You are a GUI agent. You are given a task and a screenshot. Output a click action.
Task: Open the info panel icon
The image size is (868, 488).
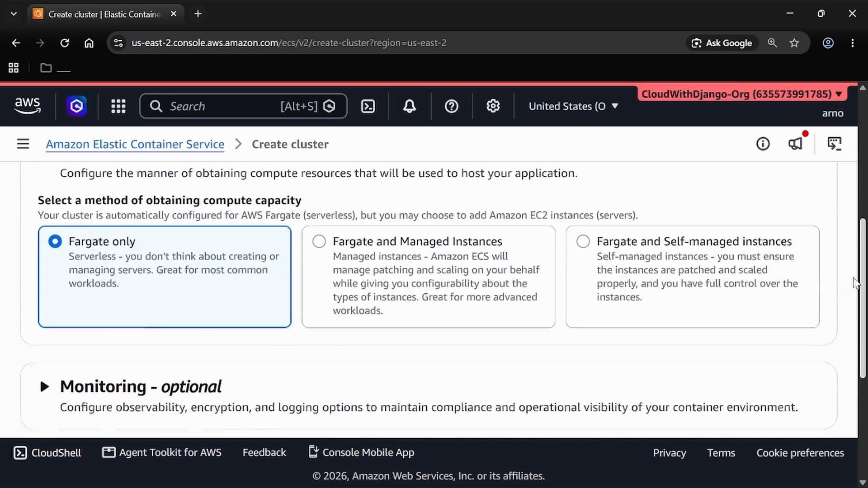pyautogui.click(x=763, y=144)
